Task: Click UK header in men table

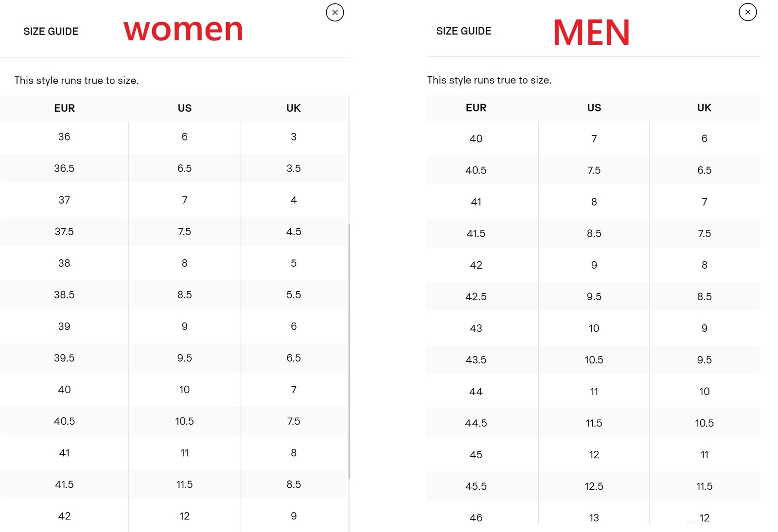Action: pyautogui.click(x=704, y=108)
